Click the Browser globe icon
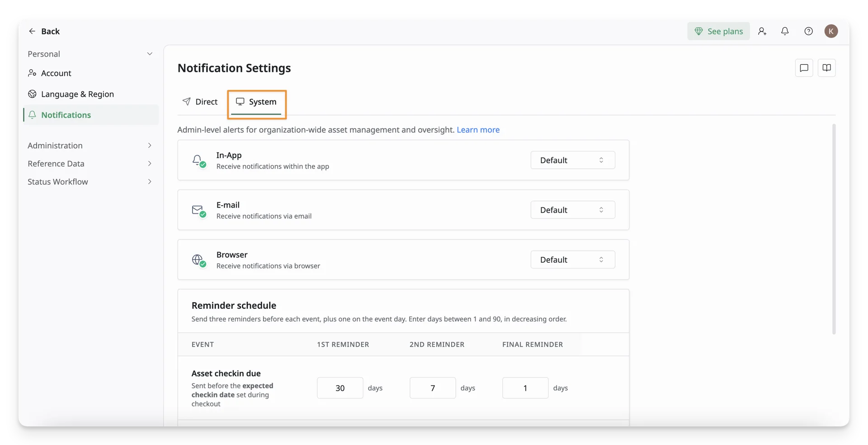Screen dimensions: 868x445 (198, 260)
